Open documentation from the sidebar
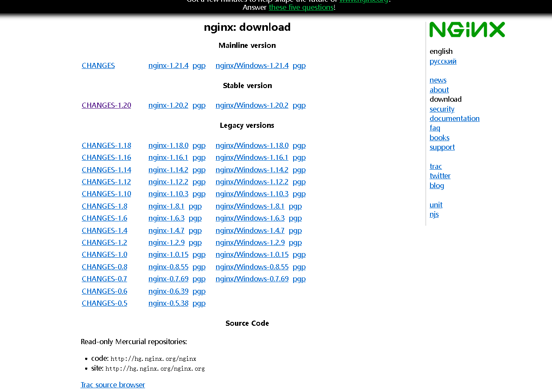Image resolution: width=552 pixels, height=392 pixels. [x=454, y=118]
